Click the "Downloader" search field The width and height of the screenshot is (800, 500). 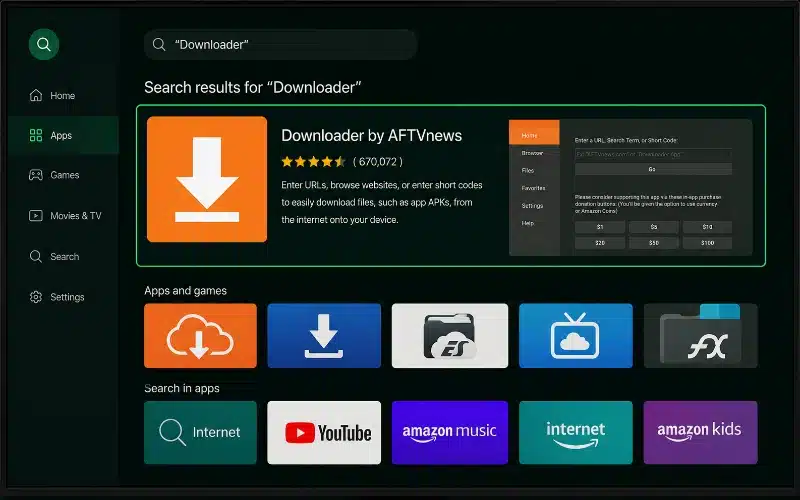pos(281,44)
